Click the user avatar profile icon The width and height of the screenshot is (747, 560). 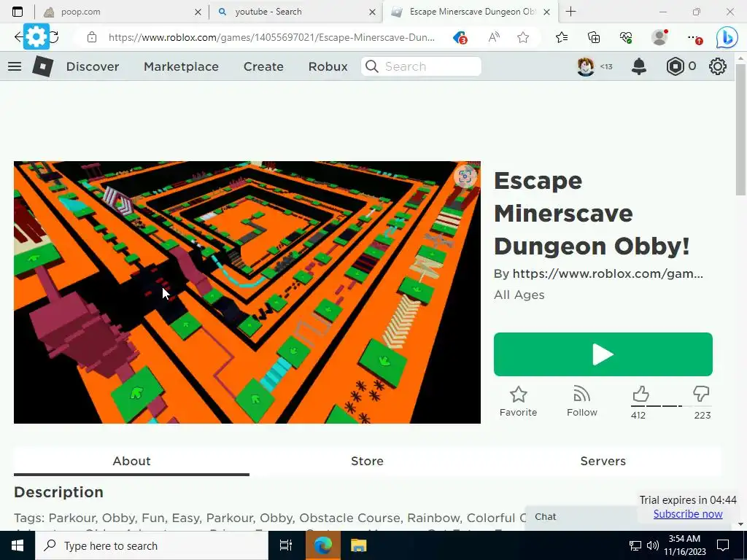tap(586, 66)
